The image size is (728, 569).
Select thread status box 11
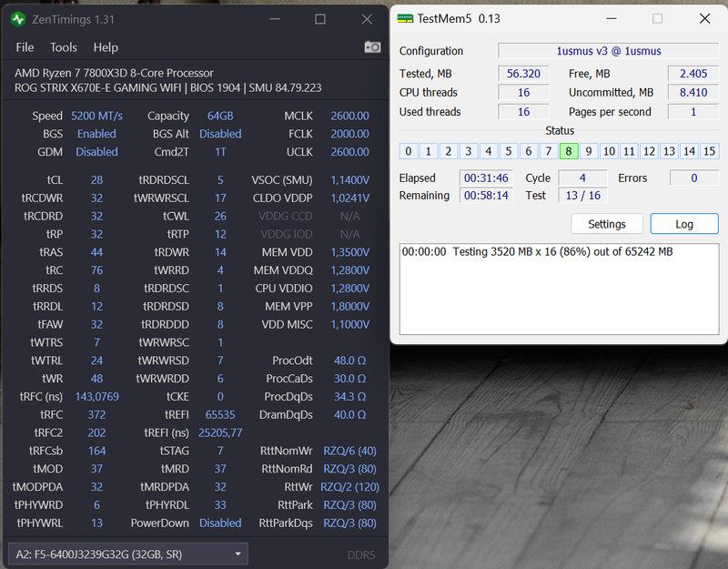click(x=629, y=151)
